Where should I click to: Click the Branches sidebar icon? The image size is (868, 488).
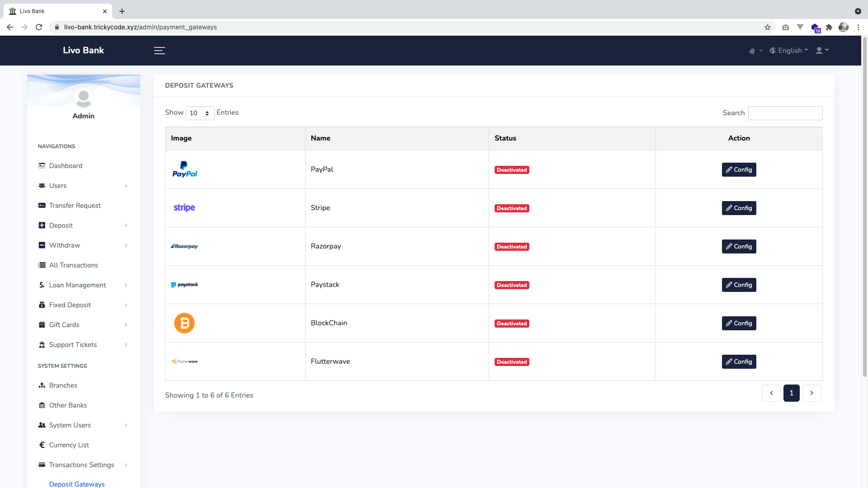click(x=42, y=385)
